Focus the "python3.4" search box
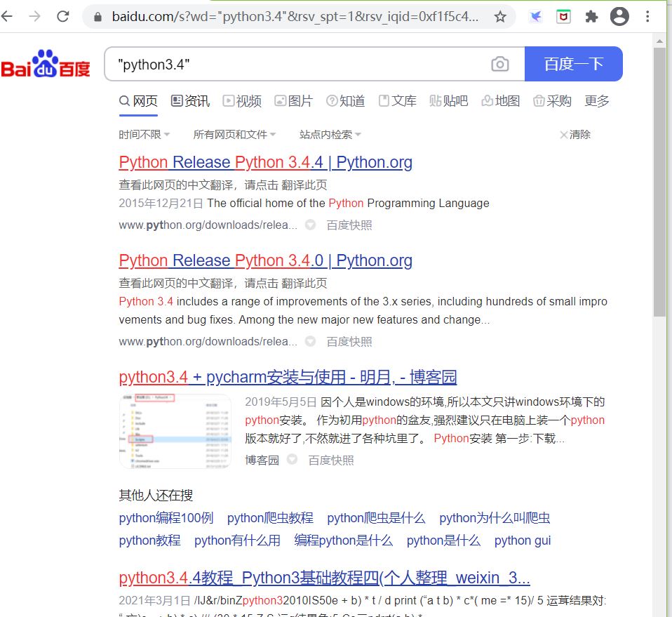The image size is (672, 617). click(296, 64)
